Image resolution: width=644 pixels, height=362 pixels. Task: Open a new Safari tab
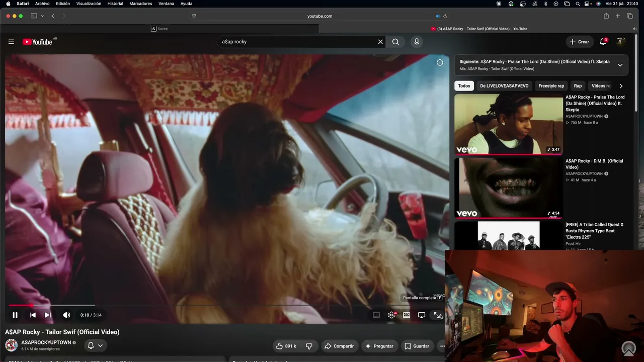(x=618, y=16)
